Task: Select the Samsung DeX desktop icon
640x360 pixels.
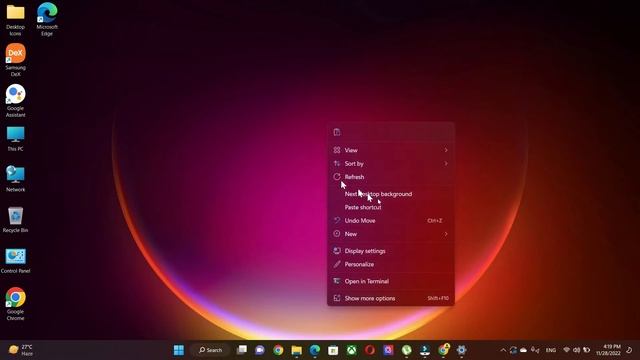Action: [16, 60]
